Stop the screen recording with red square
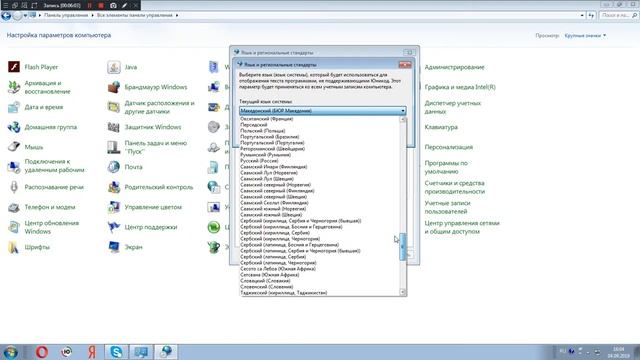 coord(101,5)
